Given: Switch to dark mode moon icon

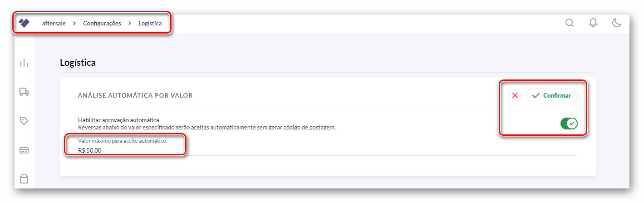Looking at the screenshot, I should pos(617,23).
